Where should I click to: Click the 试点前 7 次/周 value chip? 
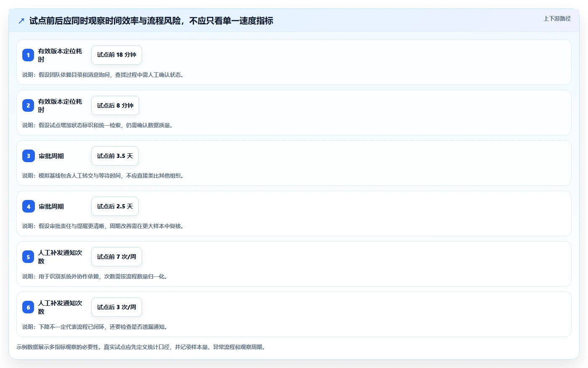[x=116, y=257]
